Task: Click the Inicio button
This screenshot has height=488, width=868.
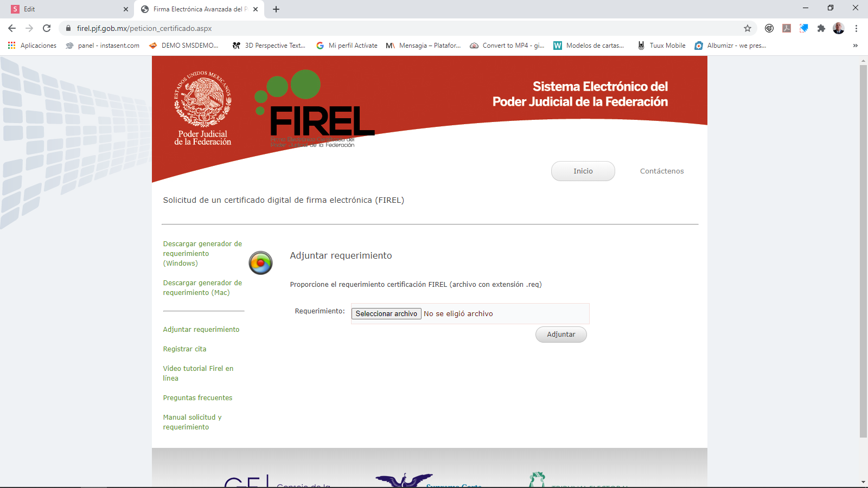Action: [583, 171]
